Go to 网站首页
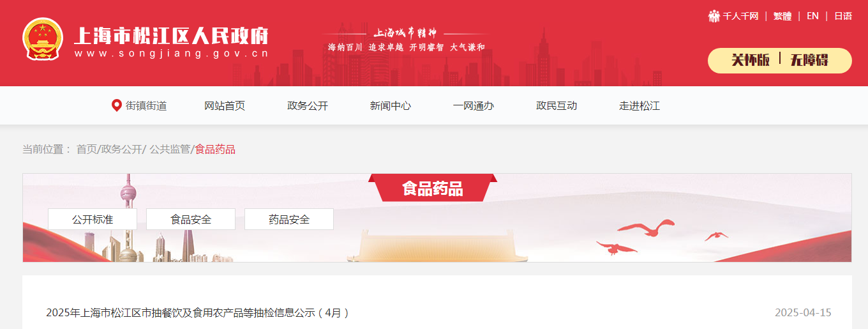Screen dimensions: 868x329 [x=225, y=106]
